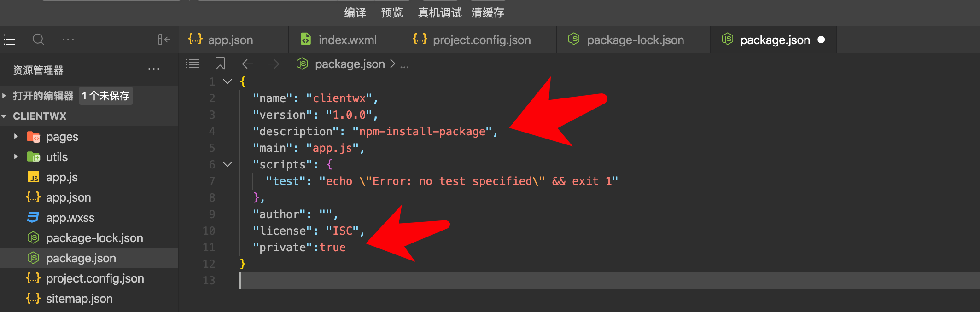Select package-lock.json in the file tree
The width and height of the screenshot is (980, 312).
coord(94,237)
